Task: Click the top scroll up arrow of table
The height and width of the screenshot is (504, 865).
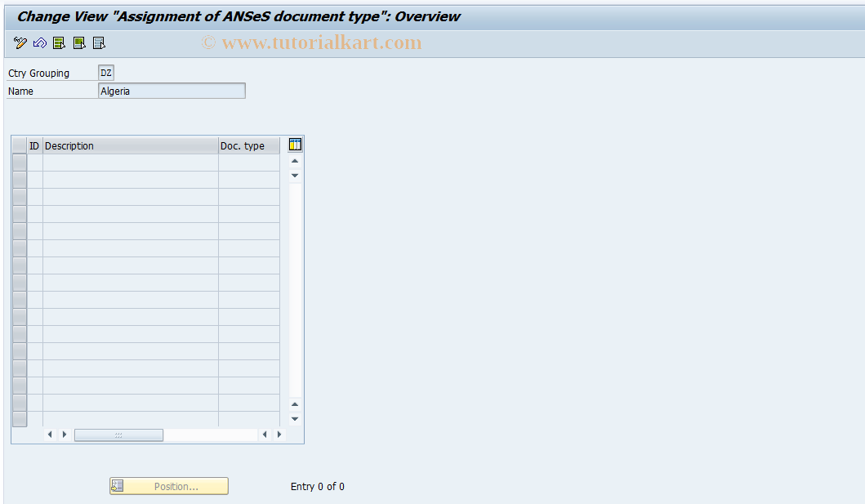Action: (295, 161)
